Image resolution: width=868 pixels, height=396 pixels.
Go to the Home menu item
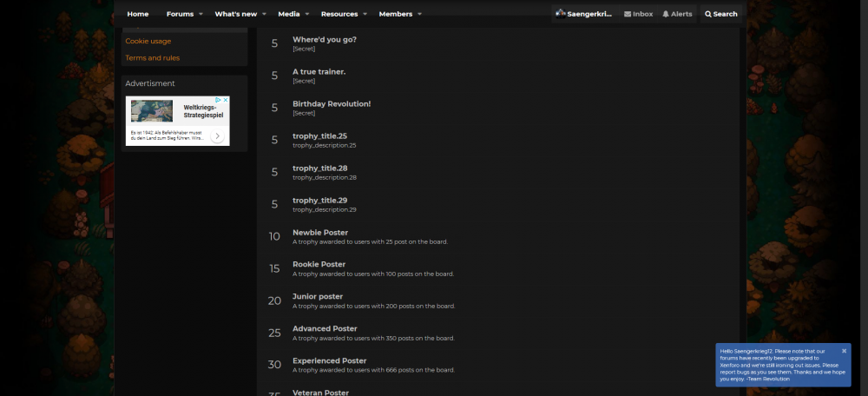click(138, 14)
